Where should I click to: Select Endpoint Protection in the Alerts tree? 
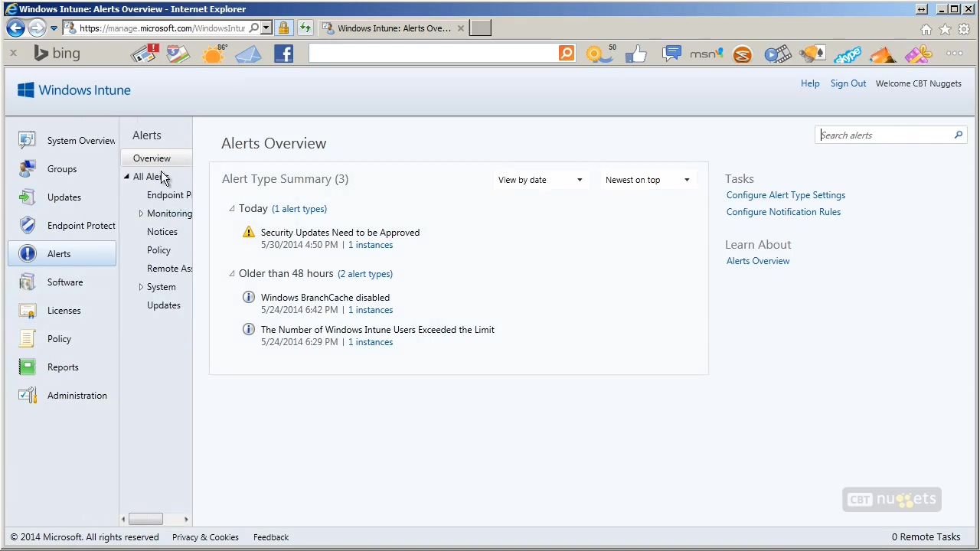point(169,195)
